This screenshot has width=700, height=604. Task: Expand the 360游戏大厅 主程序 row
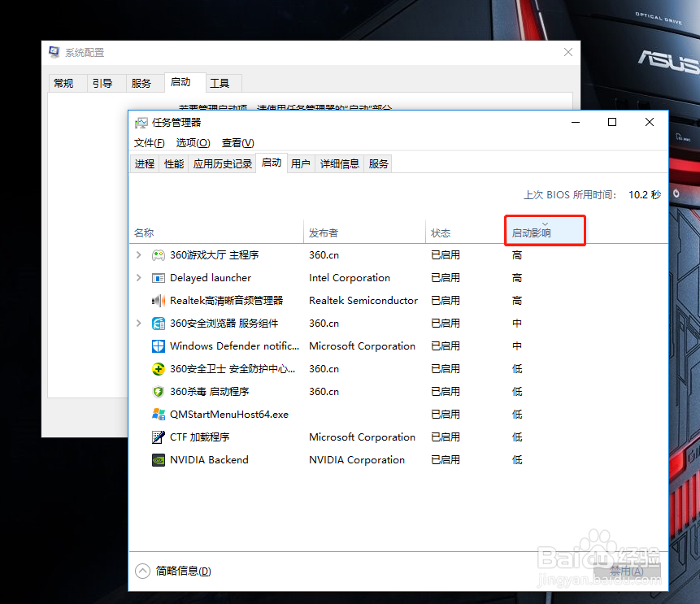[x=138, y=255]
